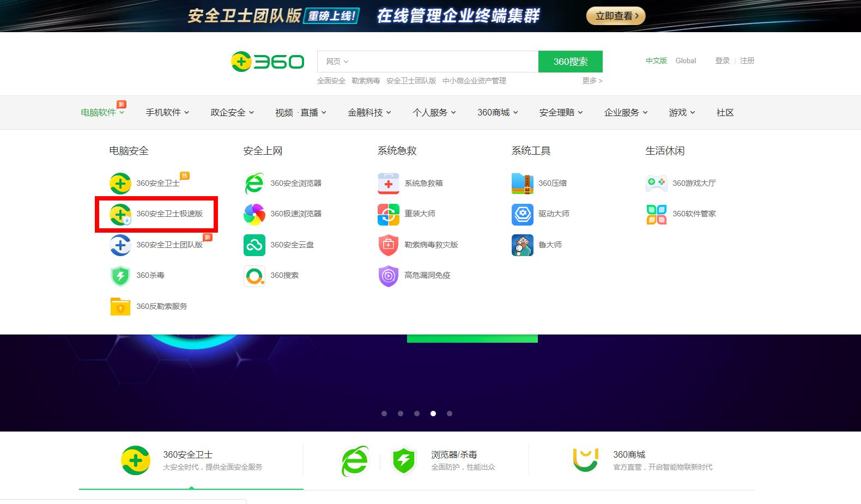Screen dimensions: 861x504
Task: Expand the 电脑软件 menu
Action: 103,112
